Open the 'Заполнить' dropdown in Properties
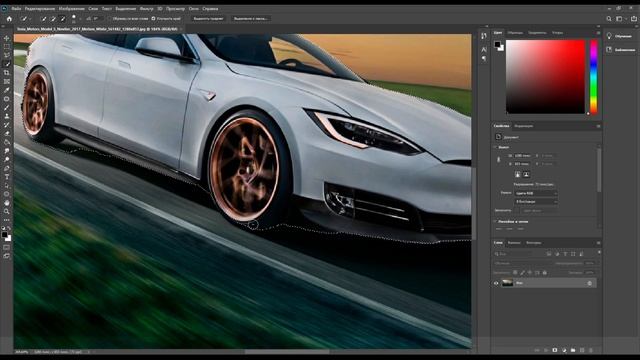 pos(539,211)
